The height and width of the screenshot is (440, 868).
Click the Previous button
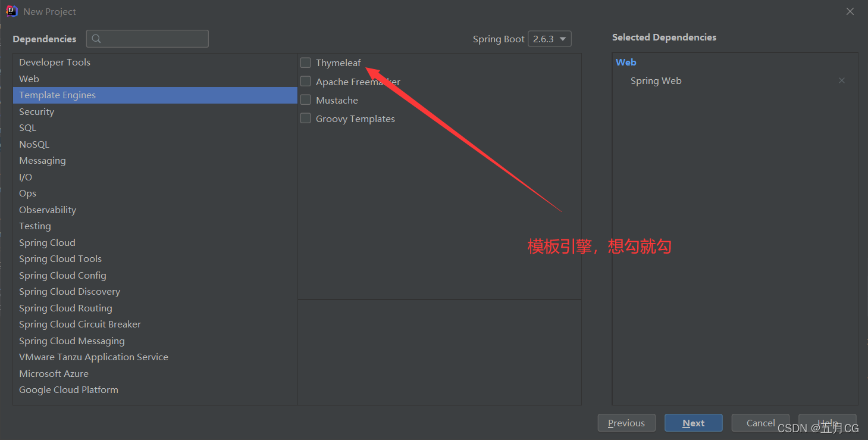626,423
